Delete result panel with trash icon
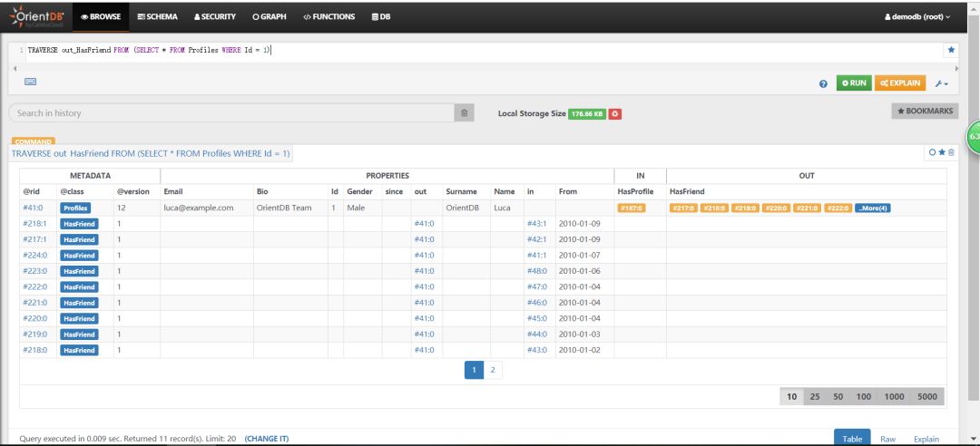Screen dimensions: 980x446 [x=951, y=152]
